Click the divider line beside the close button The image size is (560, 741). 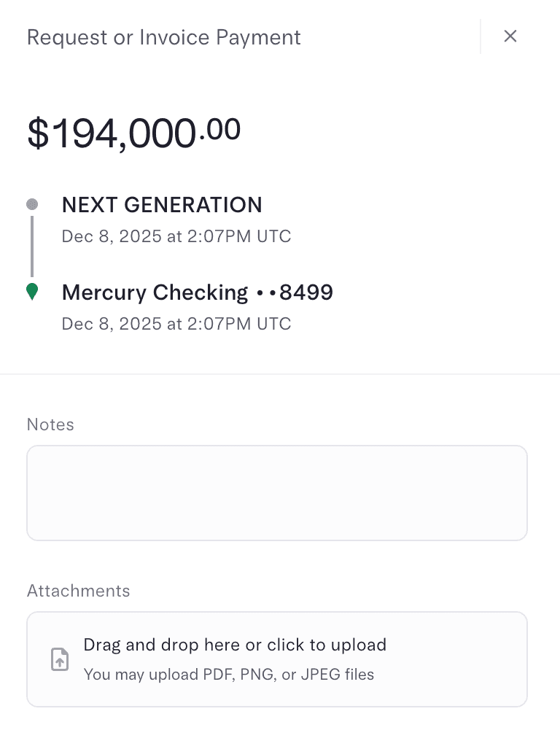pos(481,36)
